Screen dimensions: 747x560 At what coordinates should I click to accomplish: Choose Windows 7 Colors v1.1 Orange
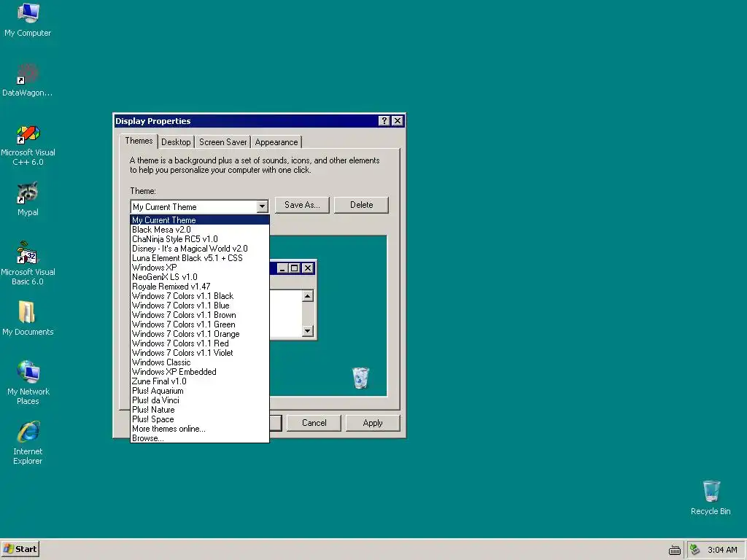[x=200, y=334]
